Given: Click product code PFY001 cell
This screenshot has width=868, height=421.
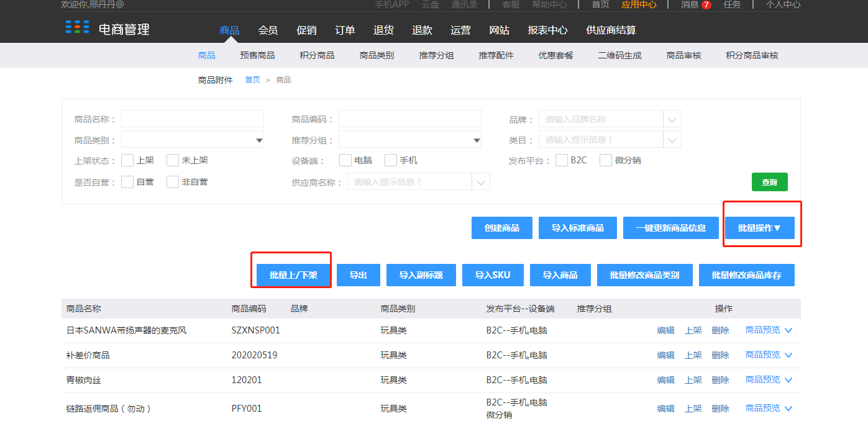Looking at the screenshot, I should pyautogui.click(x=247, y=409).
